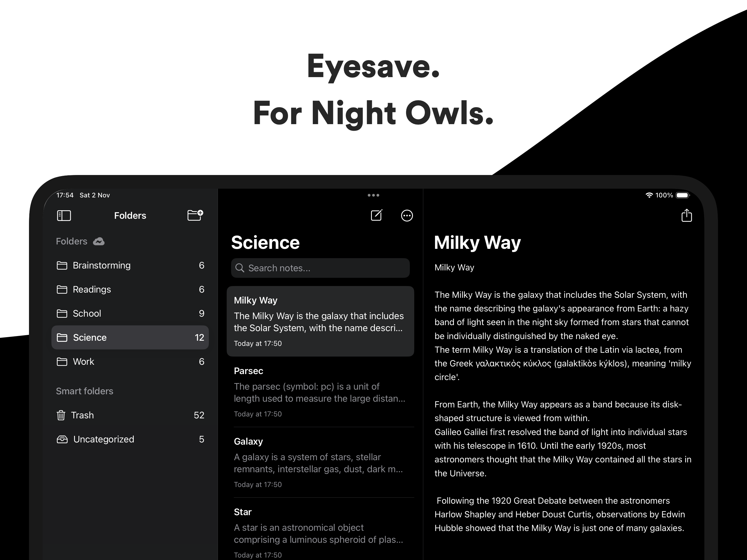The image size is (747, 560).
Task: Toggle the sidebar visibility icon
Action: (64, 215)
